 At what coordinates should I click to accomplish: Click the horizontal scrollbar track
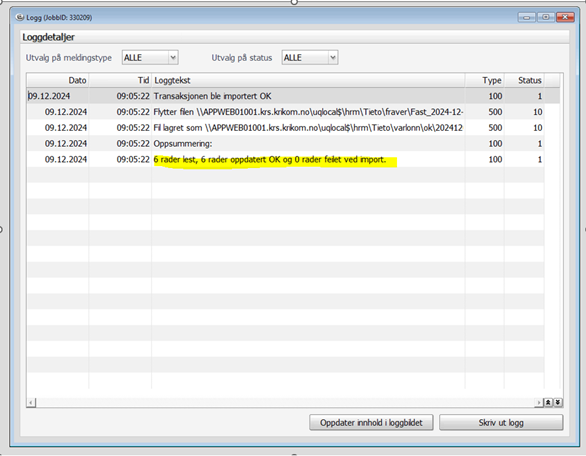click(x=285, y=403)
